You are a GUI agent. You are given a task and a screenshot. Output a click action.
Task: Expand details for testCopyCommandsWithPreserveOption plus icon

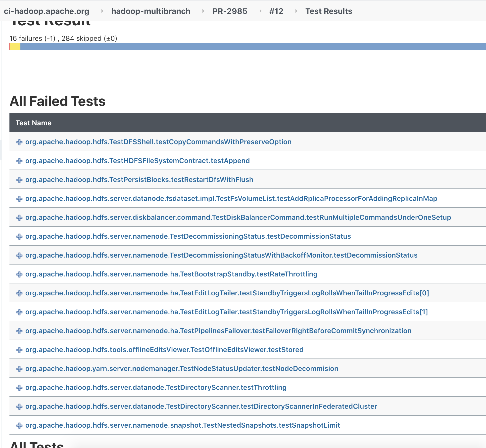click(19, 142)
